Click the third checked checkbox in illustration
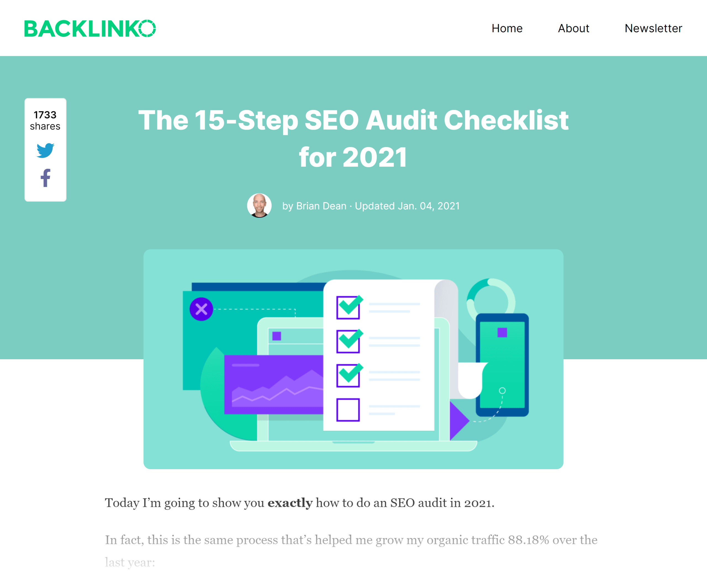Image resolution: width=707 pixels, height=588 pixels. [x=348, y=376]
